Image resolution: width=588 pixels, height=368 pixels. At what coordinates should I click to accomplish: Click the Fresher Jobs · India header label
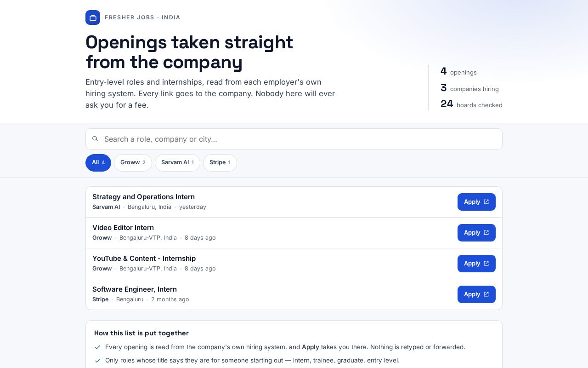click(x=142, y=17)
